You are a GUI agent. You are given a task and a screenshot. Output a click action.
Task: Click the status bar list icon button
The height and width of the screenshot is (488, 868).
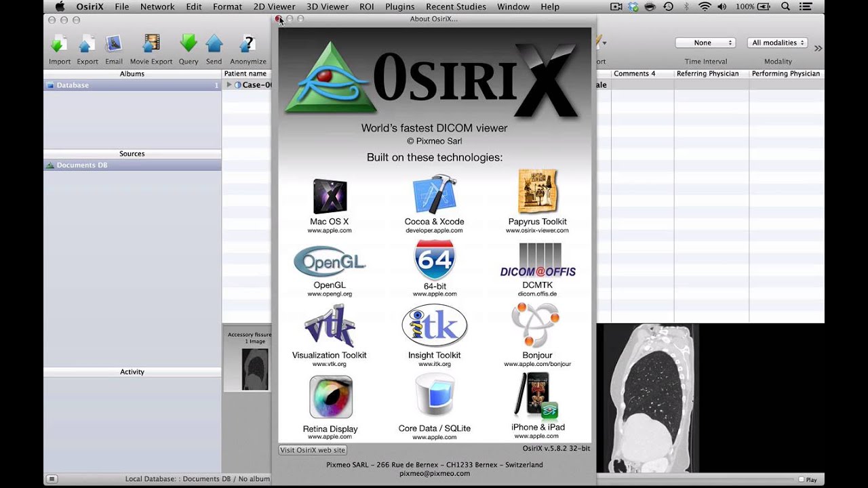point(52,479)
